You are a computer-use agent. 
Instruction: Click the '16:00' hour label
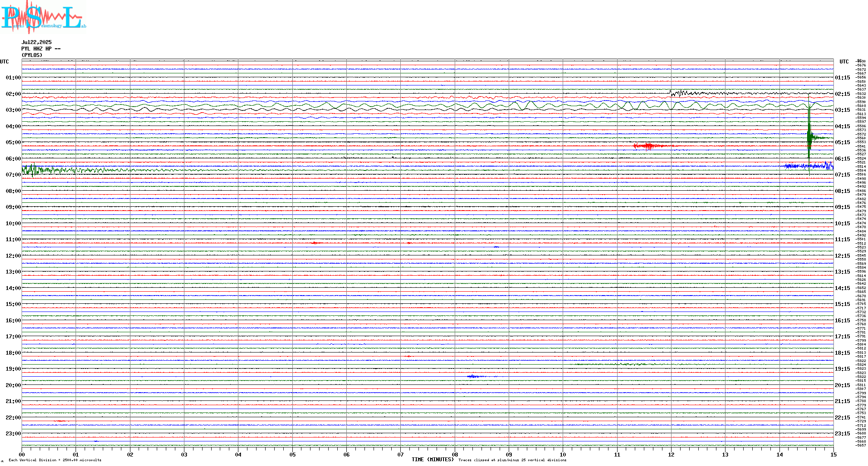13,321
